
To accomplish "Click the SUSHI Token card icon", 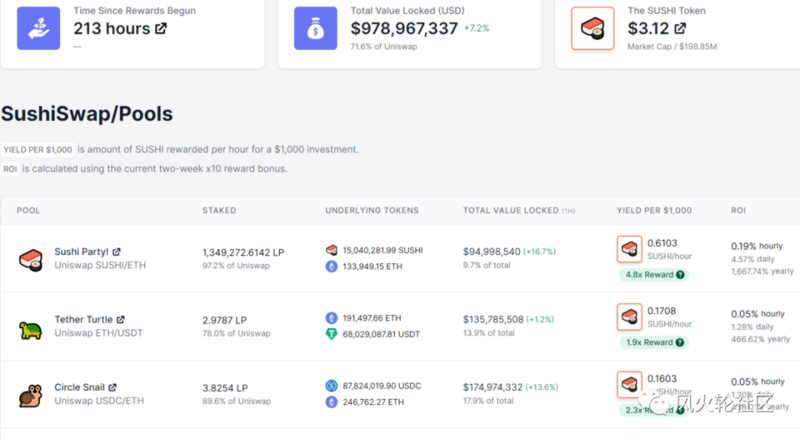I will click(x=592, y=28).
